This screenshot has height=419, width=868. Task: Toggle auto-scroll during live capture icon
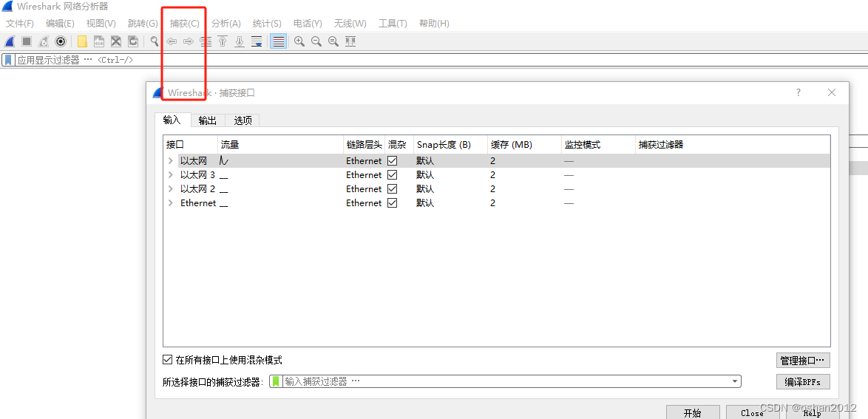(257, 41)
